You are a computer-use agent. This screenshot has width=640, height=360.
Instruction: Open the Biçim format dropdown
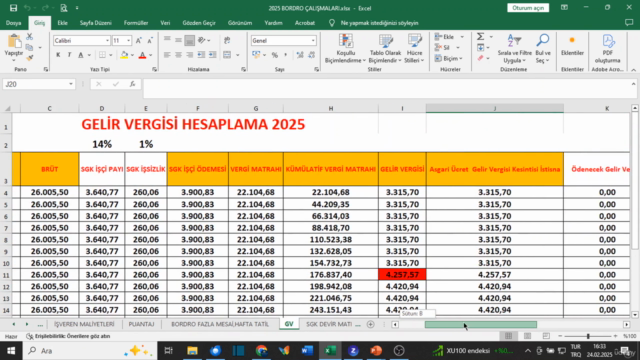click(x=448, y=59)
